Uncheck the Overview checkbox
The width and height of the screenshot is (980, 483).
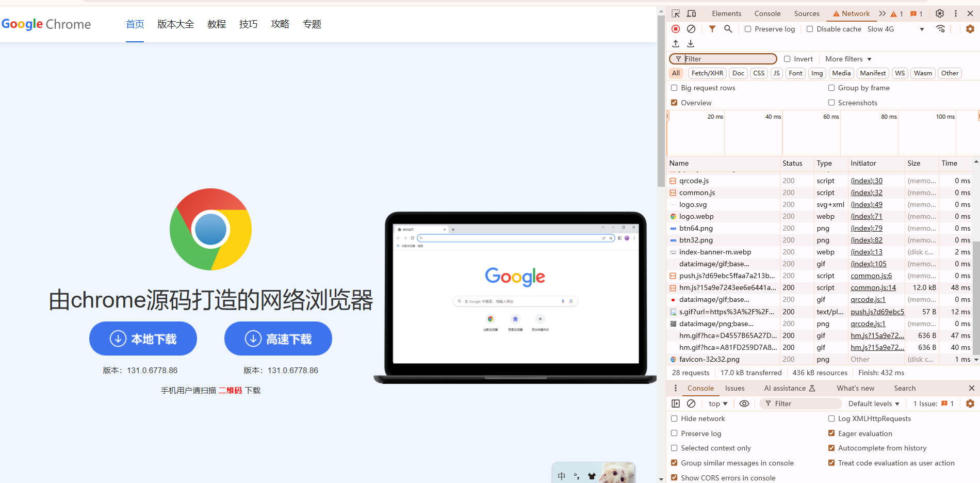click(674, 103)
